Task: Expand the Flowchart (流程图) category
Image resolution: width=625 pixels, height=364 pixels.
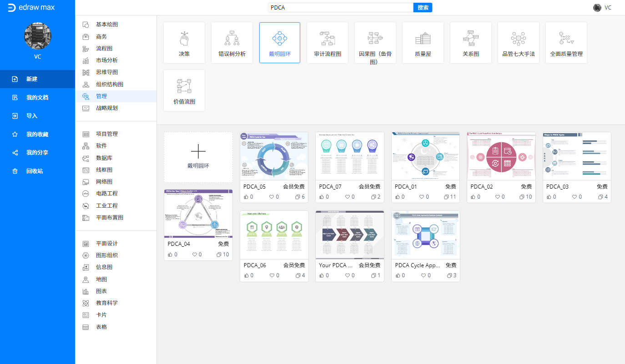Action: (x=104, y=48)
